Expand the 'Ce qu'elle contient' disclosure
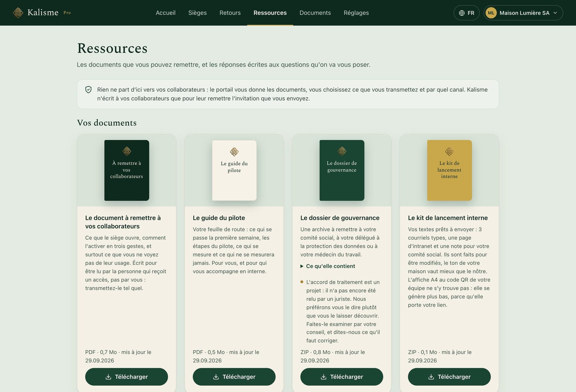The width and height of the screenshot is (576, 392). (328, 266)
